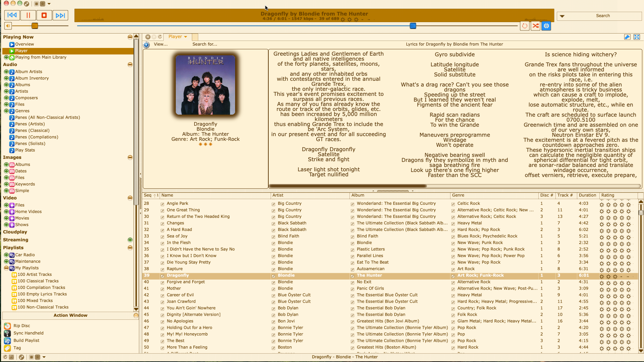The height and width of the screenshot is (362, 644).
Task: Click the back navigation arrow
Action: coord(148,37)
